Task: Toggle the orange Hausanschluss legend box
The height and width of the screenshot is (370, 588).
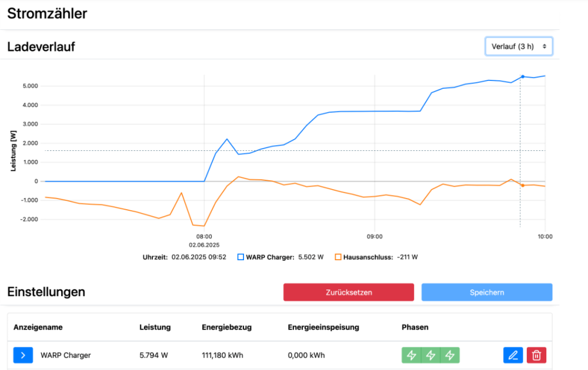Action: tap(338, 257)
